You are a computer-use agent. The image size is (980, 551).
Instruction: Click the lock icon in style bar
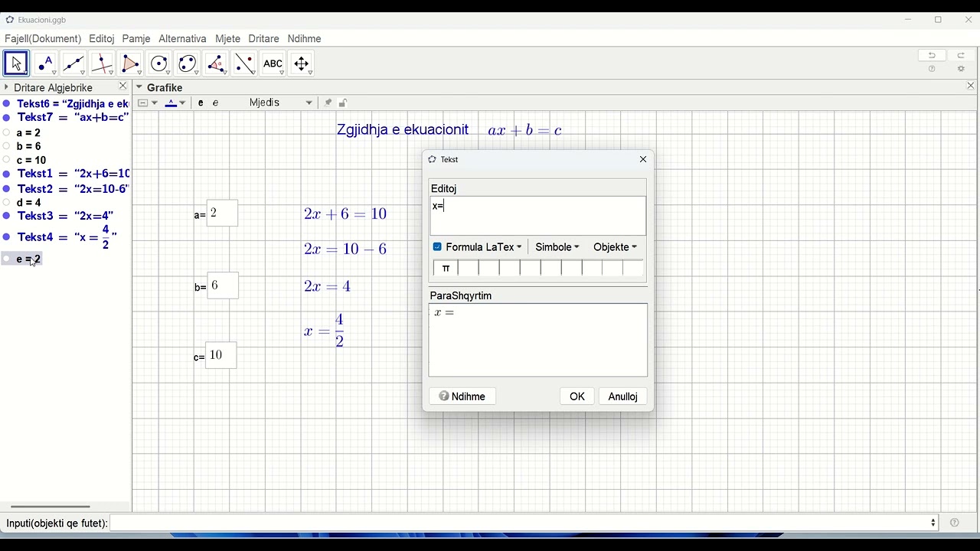click(343, 103)
